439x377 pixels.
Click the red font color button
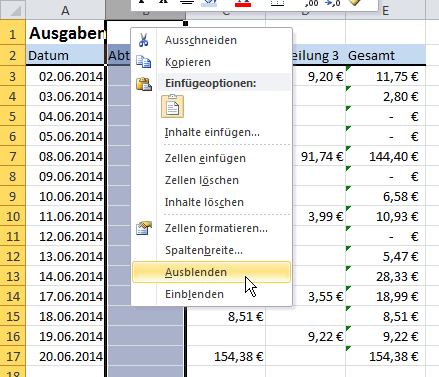(x=243, y=3)
